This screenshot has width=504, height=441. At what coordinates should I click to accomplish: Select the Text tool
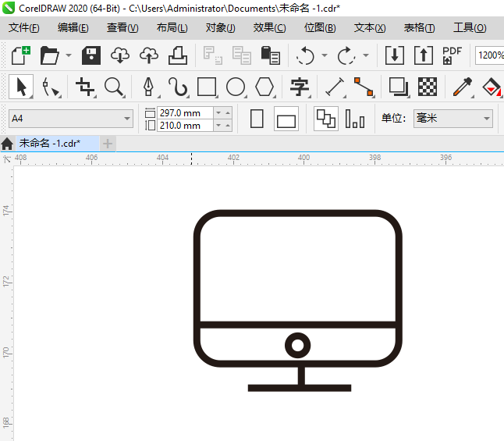coord(300,87)
